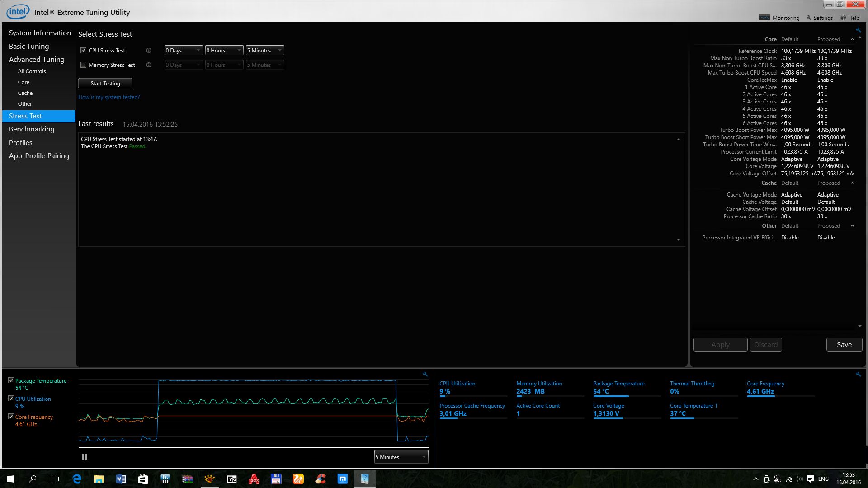Open the Action Center notifications

pyautogui.click(x=810, y=479)
